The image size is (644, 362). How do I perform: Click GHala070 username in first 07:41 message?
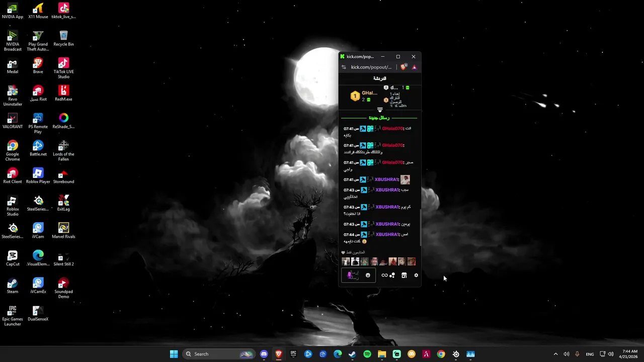pyautogui.click(x=392, y=129)
